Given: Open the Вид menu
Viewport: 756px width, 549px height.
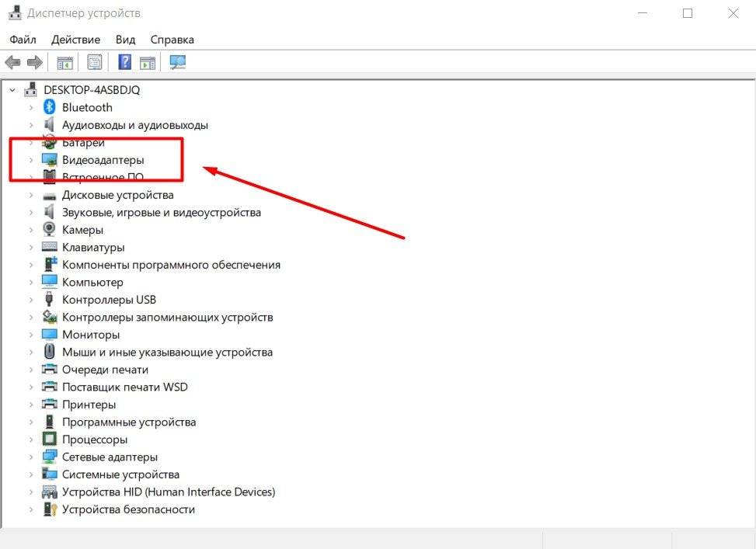Looking at the screenshot, I should (x=125, y=40).
